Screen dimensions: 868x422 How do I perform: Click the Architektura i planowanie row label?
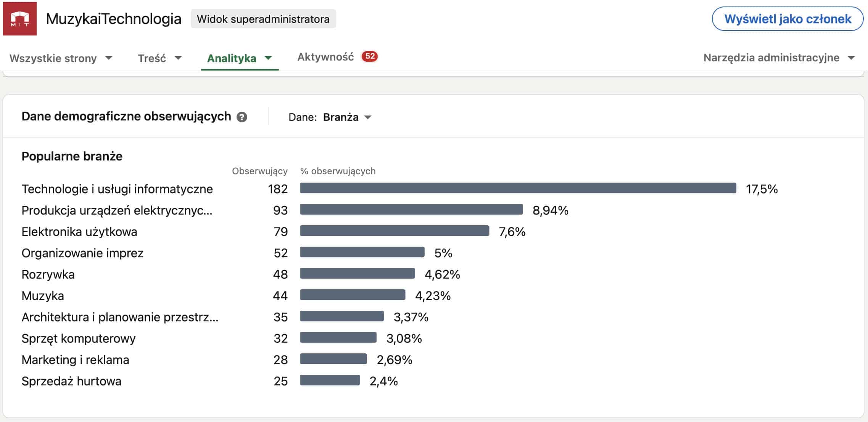click(x=120, y=317)
